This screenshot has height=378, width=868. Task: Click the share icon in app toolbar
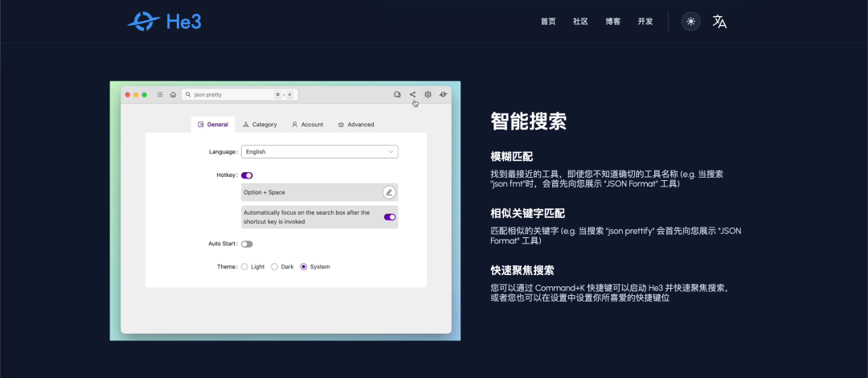coord(412,95)
